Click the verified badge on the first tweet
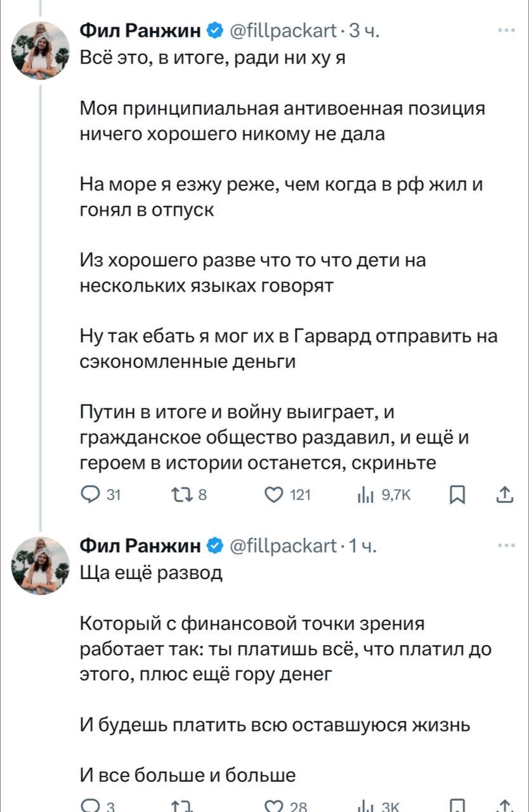The width and height of the screenshot is (529, 812). pos(214,30)
